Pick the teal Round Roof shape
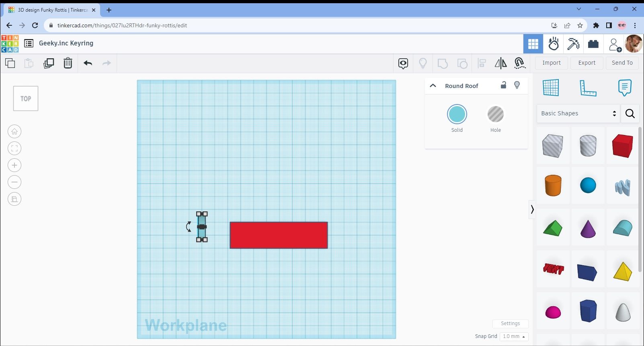644x346 pixels. tap(623, 228)
